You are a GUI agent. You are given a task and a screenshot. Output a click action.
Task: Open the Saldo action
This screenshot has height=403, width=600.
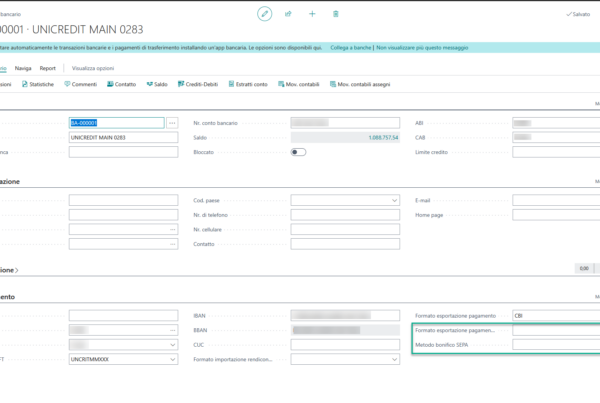[157, 84]
